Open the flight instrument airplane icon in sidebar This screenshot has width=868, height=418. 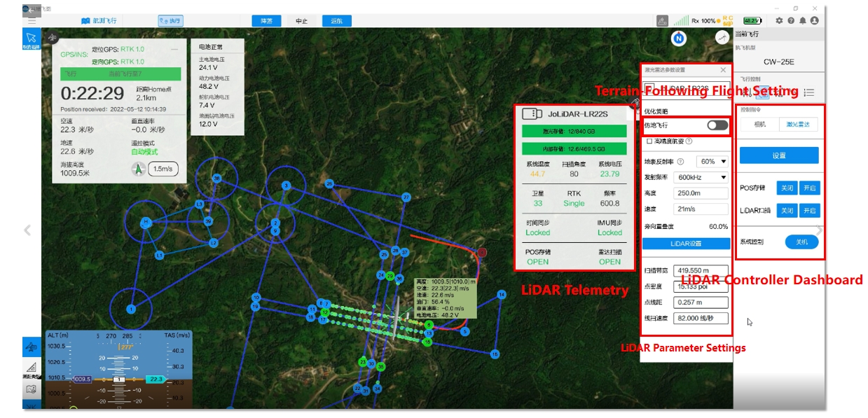tap(31, 347)
